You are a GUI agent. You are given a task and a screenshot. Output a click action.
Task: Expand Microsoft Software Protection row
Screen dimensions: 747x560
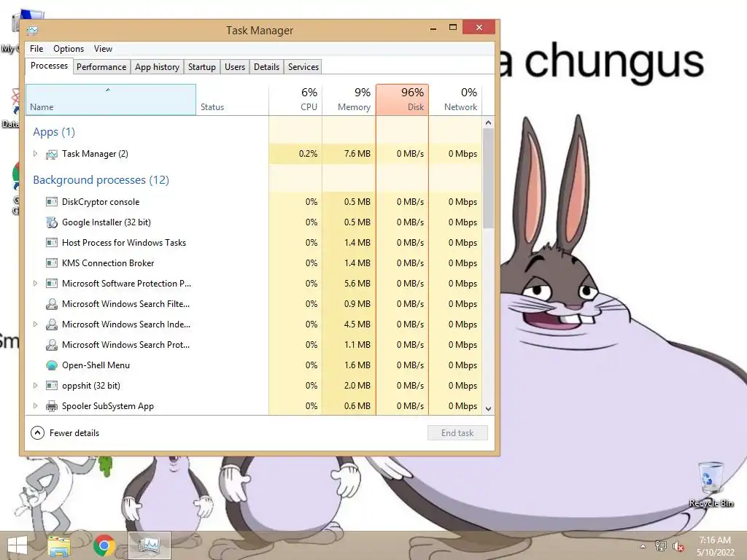tap(35, 284)
